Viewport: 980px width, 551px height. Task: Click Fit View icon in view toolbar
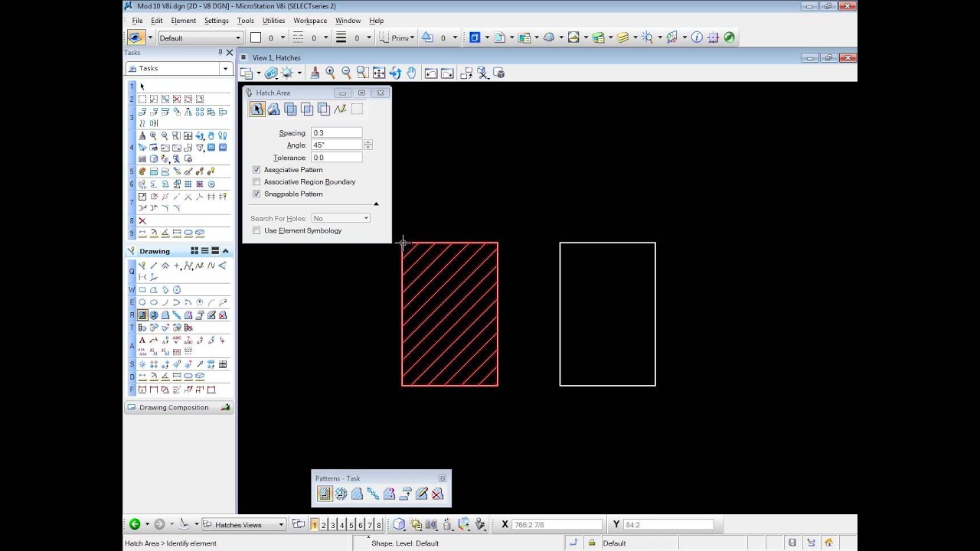tap(378, 73)
